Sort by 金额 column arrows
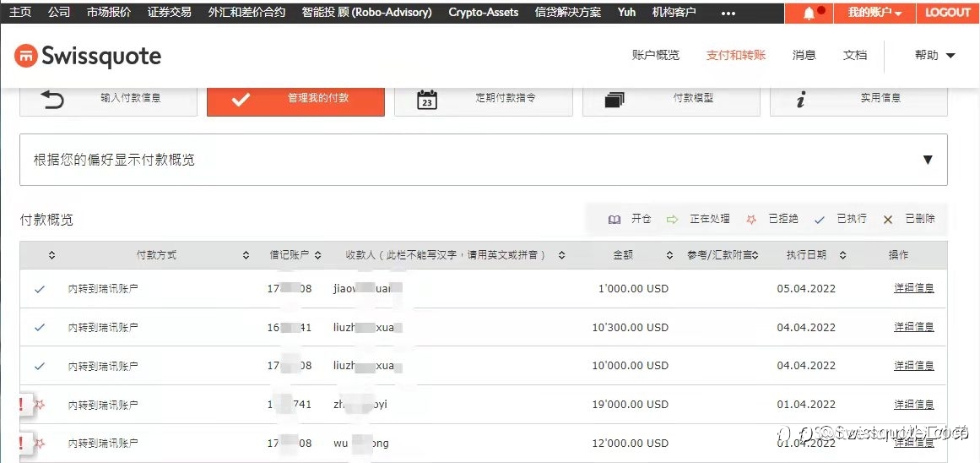Image resolution: width=980 pixels, height=463 pixels. pyautogui.click(x=669, y=255)
